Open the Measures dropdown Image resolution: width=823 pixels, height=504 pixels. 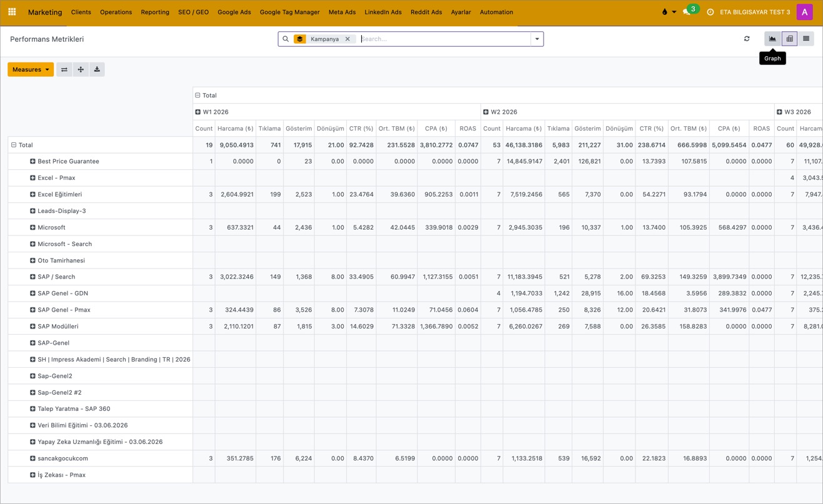(x=31, y=69)
